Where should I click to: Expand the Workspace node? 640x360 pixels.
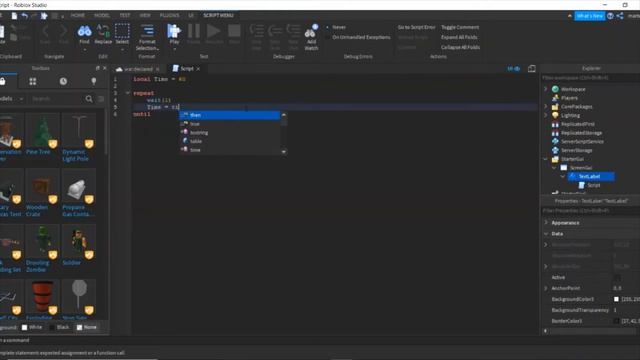(546, 89)
